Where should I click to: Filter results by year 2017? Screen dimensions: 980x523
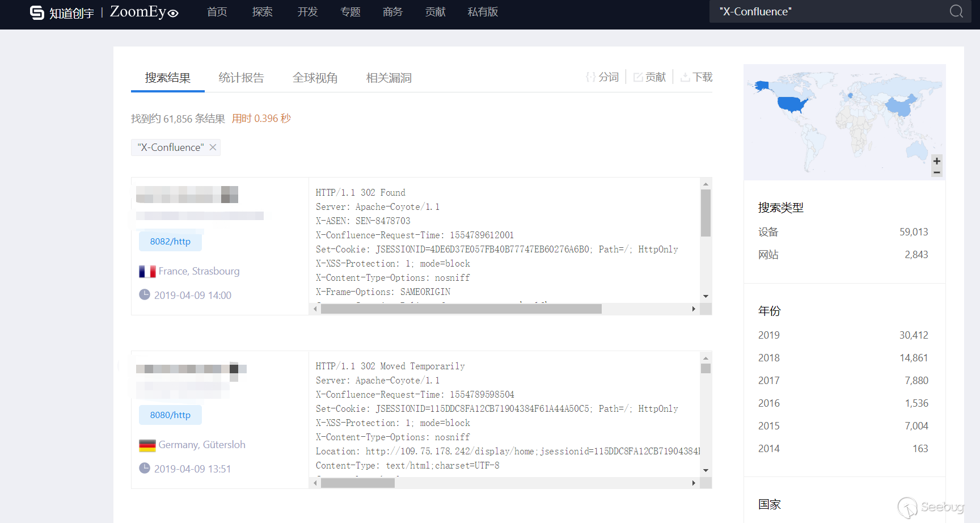[843, 381]
